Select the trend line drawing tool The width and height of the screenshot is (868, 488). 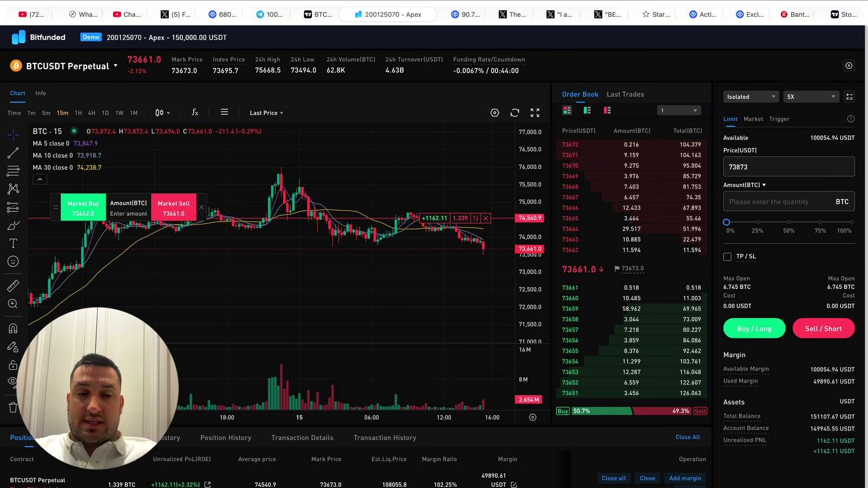click(13, 153)
